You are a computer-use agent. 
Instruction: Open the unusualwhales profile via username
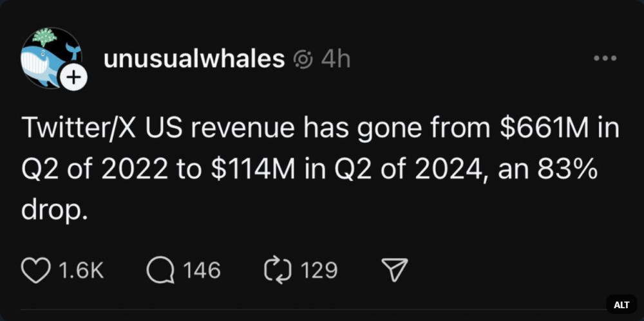pyautogui.click(x=194, y=59)
